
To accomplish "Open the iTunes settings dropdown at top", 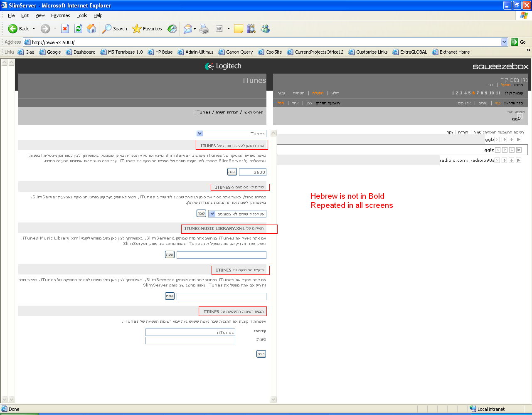I will coord(200,133).
